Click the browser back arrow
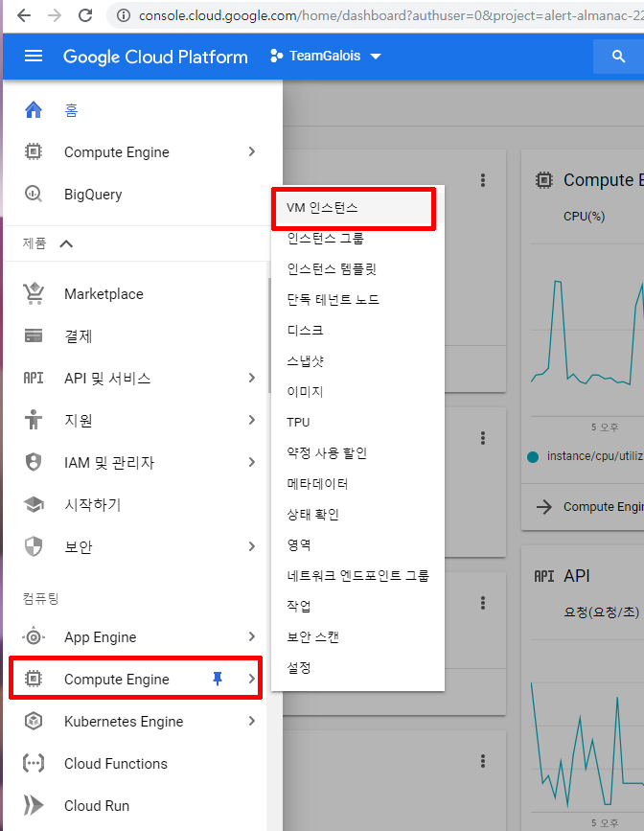Image resolution: width=644 pixels, height=831 pixels. click(x=24, y=15)
